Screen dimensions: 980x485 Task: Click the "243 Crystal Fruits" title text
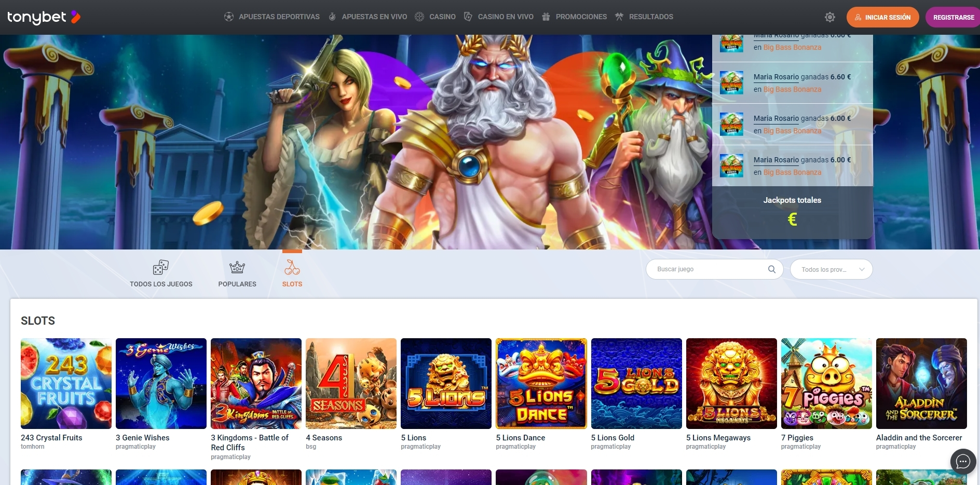(x=51, y=438)
